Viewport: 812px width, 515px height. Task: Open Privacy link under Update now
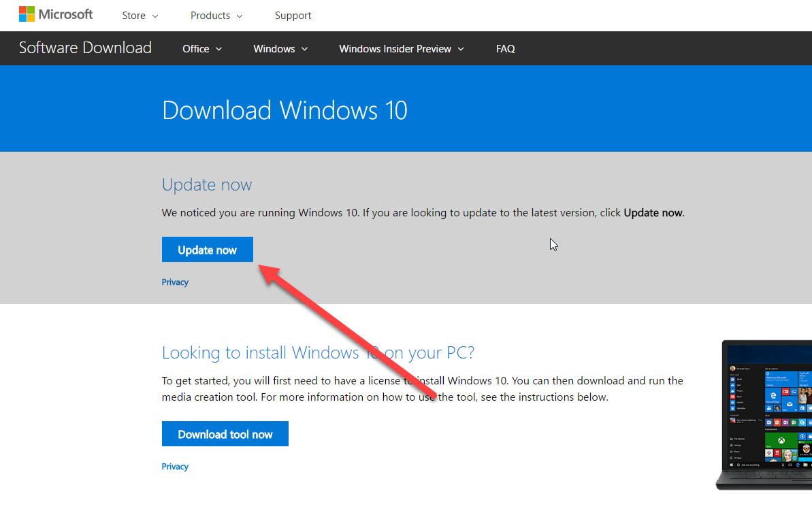[x=175, y=282]
